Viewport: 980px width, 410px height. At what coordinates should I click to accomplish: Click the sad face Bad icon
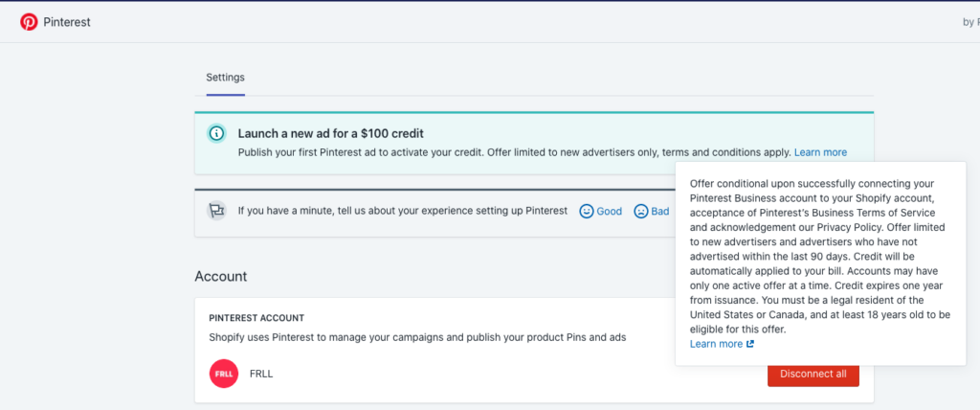(x=640, y=212)
